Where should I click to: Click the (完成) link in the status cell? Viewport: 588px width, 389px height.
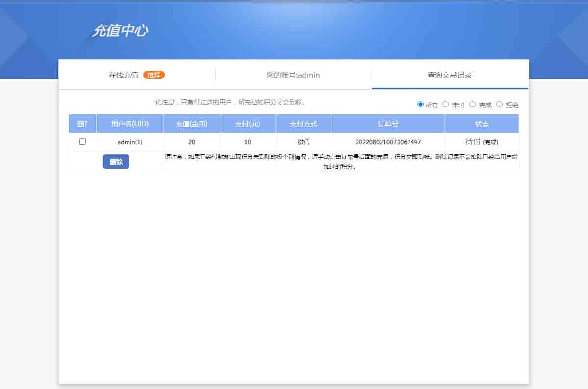click(490, 142)
